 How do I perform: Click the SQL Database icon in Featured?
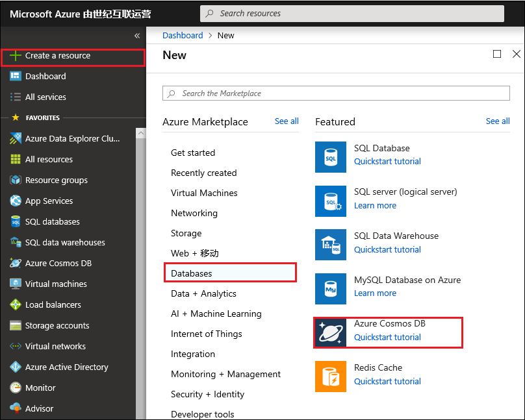coord(331,157)
